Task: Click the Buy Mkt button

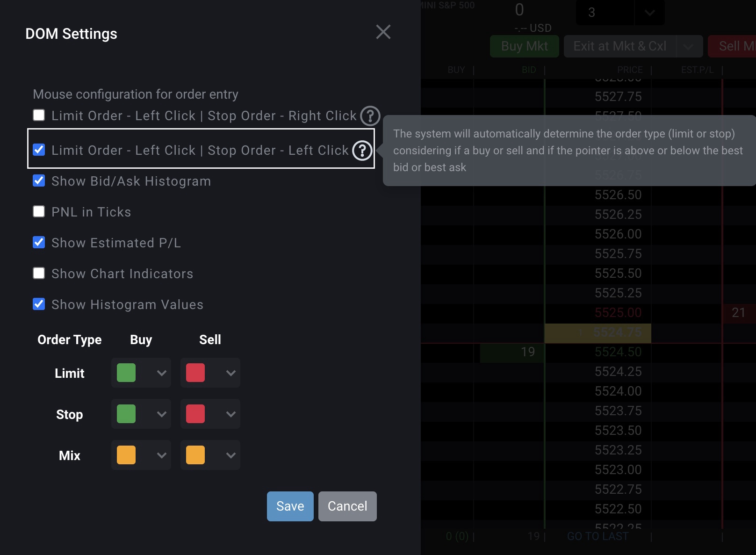Action: click(524, 46)
